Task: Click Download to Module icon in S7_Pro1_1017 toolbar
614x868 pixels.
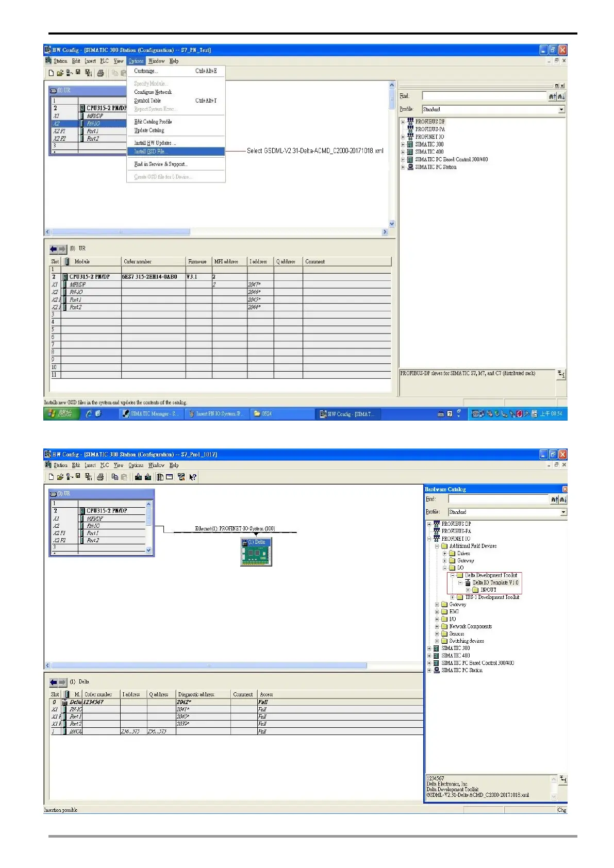Action: [x=138, y=477]
